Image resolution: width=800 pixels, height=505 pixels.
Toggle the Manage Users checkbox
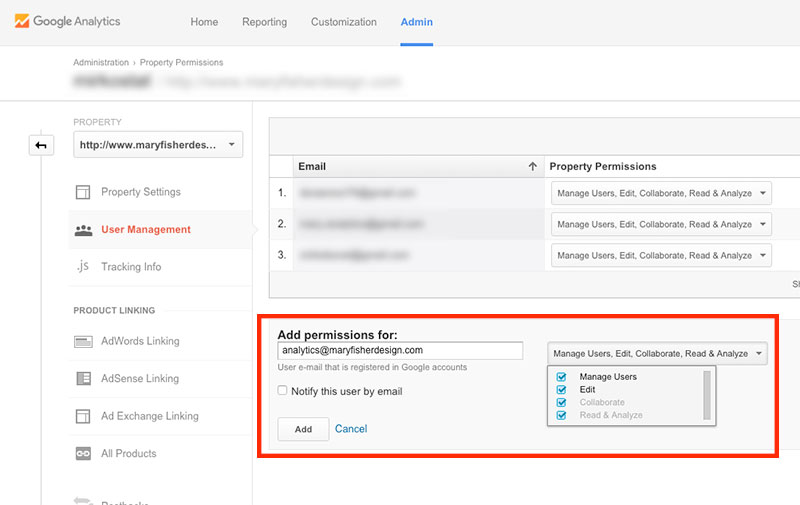(x=561, y=377)
